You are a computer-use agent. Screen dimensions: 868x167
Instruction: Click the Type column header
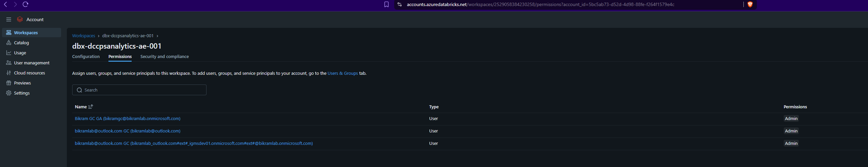(433, 107)
